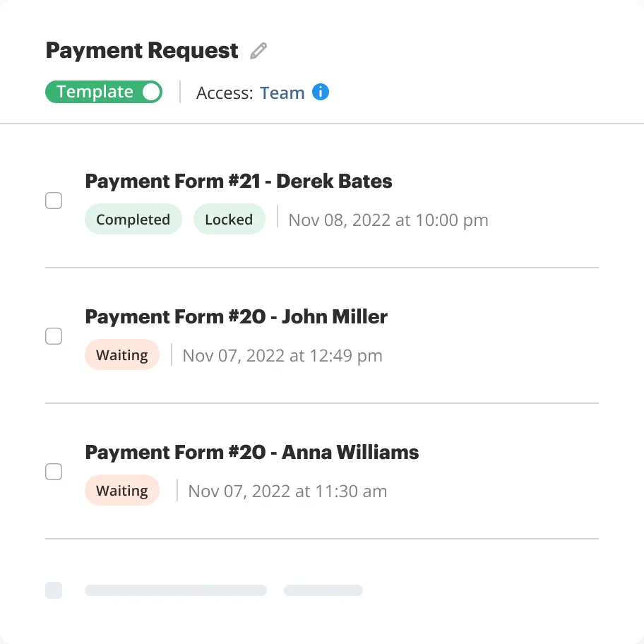644x644 pixels.
Task: Click the loading placeholder bar at the bottom
Action: [x=175, y=590]
